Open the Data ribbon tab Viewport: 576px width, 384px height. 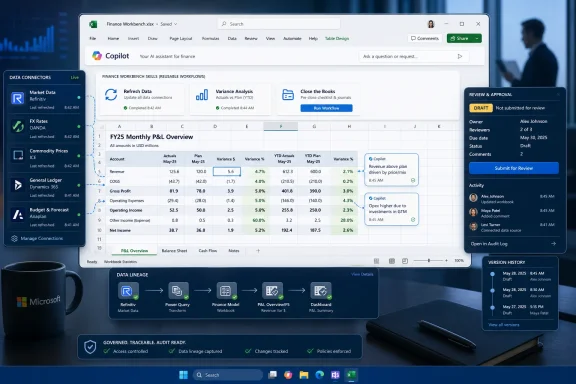tap(232, 39)
